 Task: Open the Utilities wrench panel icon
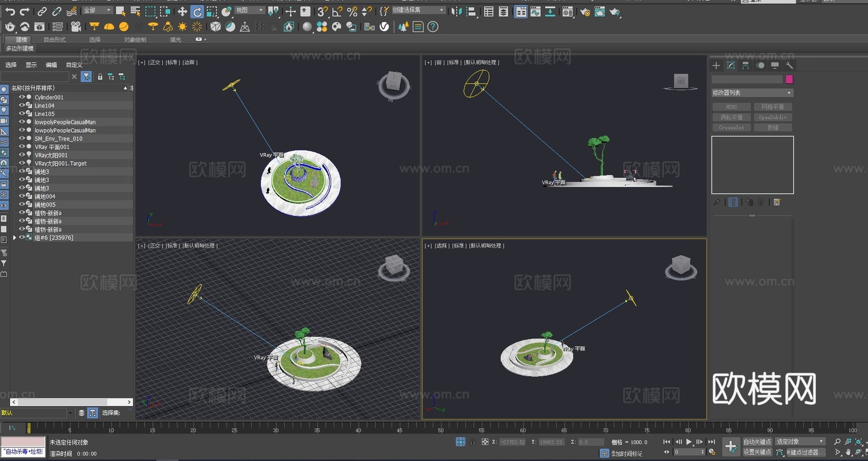click(x=789, y=66)
